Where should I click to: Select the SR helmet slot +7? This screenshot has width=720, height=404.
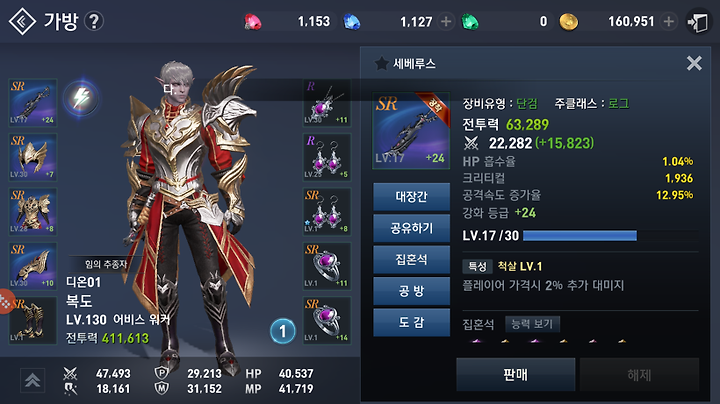point(33,157)
